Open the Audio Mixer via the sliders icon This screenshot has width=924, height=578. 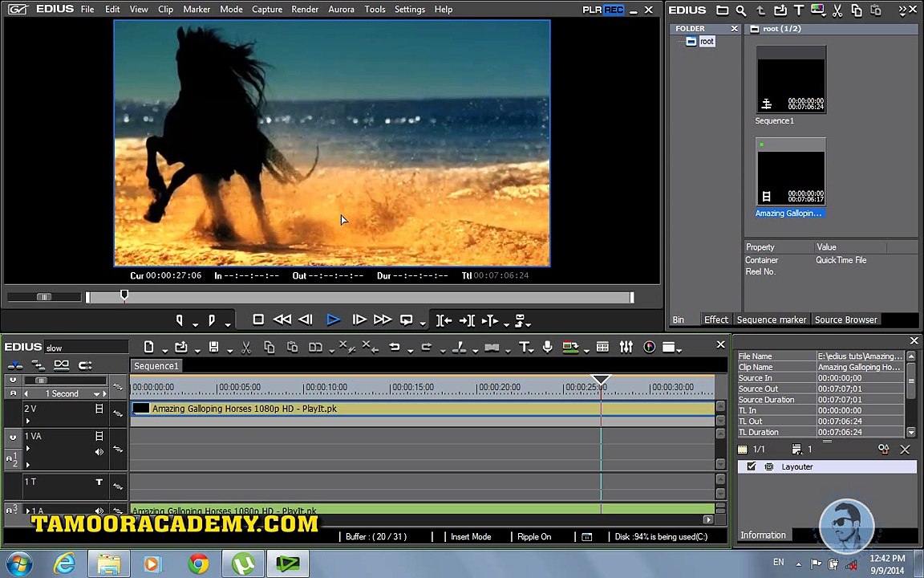tap(626, 348)
